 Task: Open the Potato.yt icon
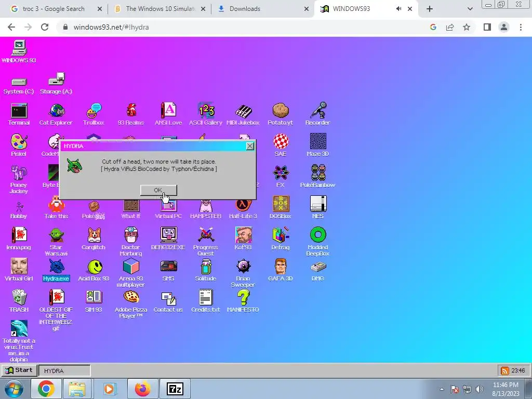pyautogui.click(x=280, y=115)
